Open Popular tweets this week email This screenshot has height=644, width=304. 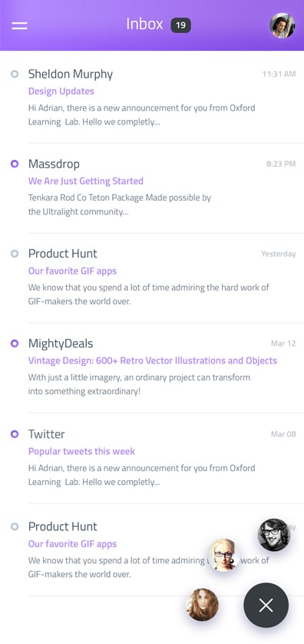pos(81,451)
